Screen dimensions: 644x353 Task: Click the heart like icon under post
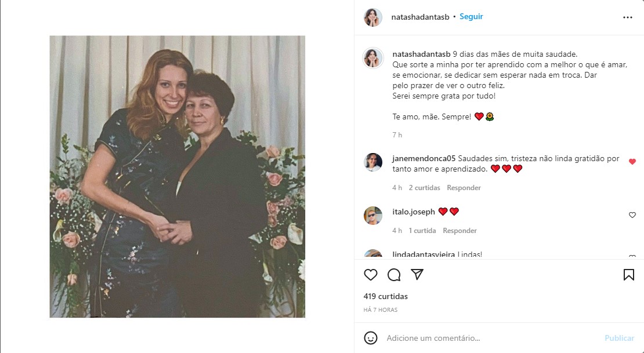point(370,275)
